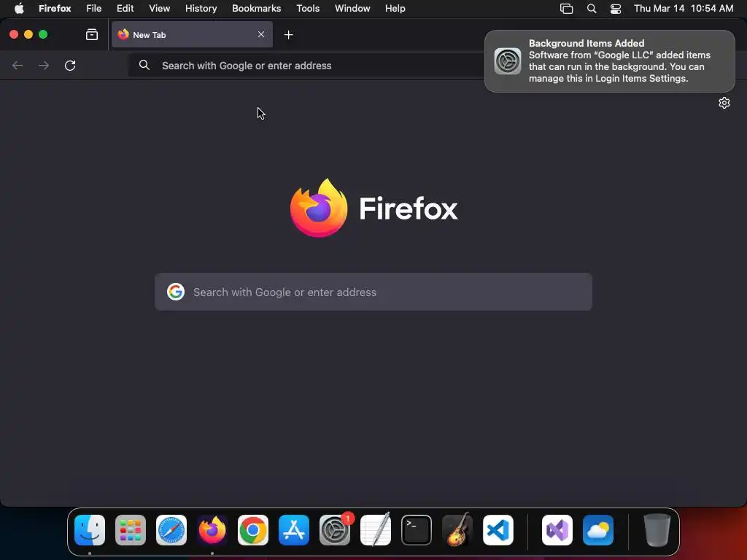Open Weather app from the Dock
Screen dimensions: 747x560
(x=598, y=529)
